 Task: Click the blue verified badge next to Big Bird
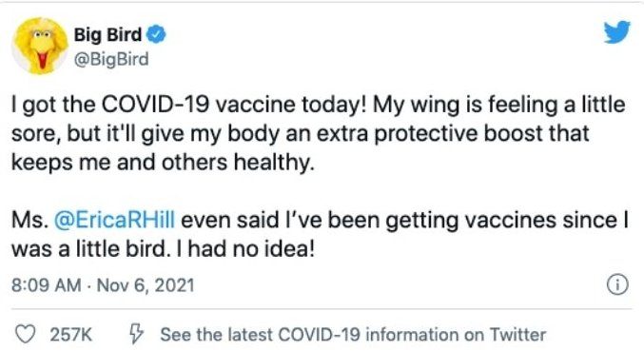pyautogui.click(x=157, y=34)
